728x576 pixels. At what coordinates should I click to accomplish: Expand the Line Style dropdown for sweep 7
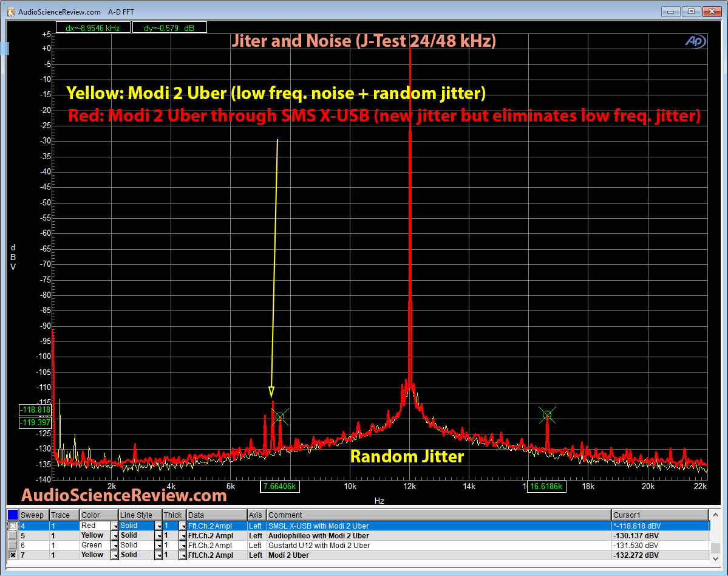158,555
